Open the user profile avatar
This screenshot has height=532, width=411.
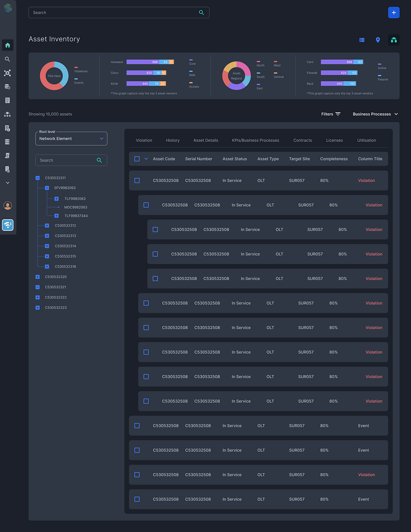point(8,206)
